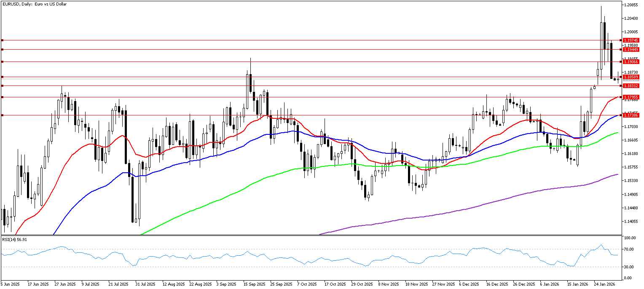The height and width of the screenshot is (289, 644).
Task: Select the red 1.19066 price level tag
Action: click(x=631, y=62)
